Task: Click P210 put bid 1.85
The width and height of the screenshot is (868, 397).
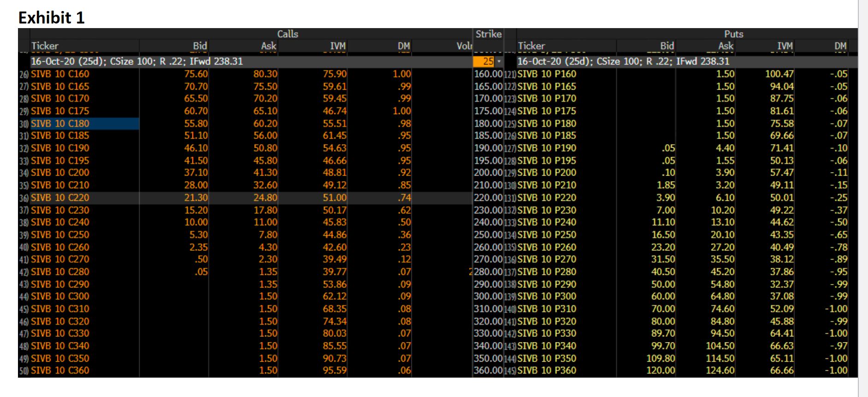Action: click(666, 185)
